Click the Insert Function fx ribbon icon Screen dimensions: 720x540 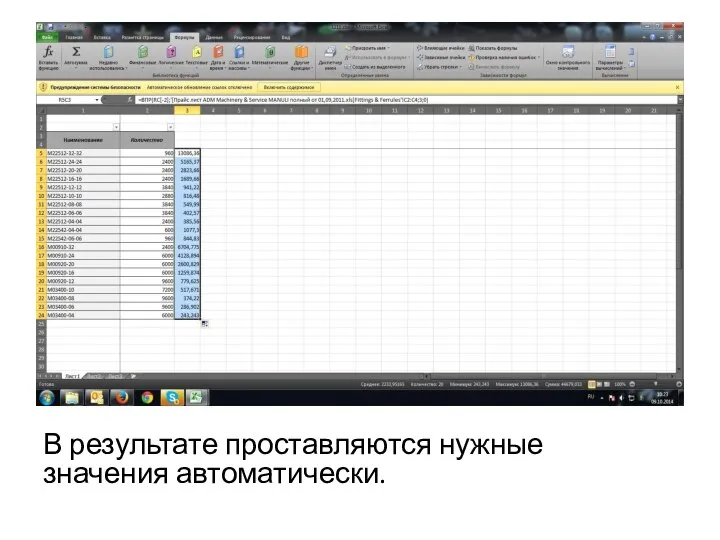[x=48, y=51]
